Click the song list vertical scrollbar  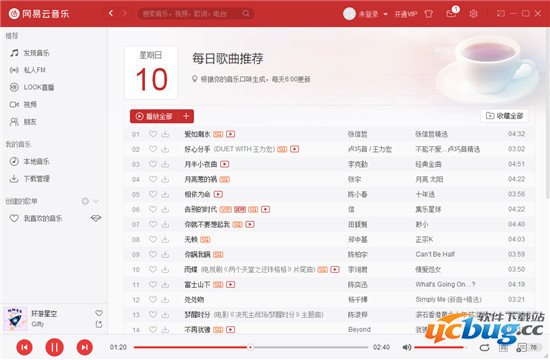tap(548, 113)
